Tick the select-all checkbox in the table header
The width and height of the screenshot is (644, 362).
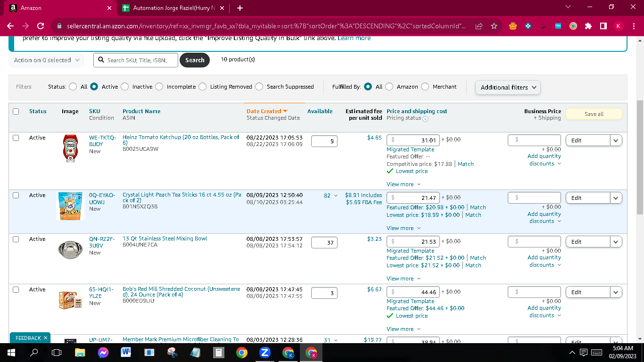click(16, 111)
